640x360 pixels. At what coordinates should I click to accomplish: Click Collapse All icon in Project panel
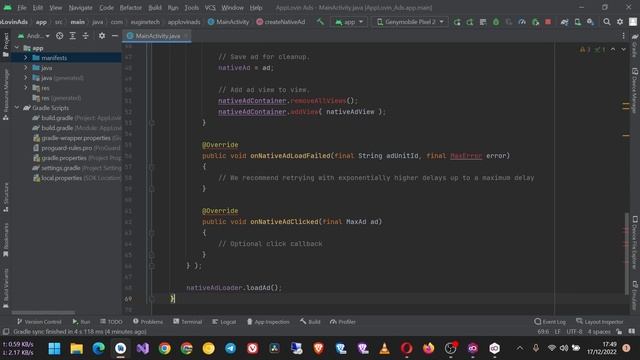[x=86, y=36]
